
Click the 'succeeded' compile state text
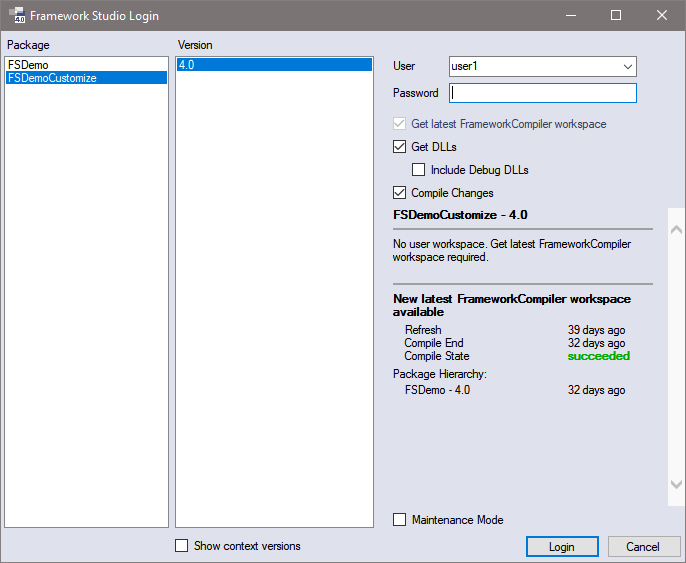coord(599,356)
